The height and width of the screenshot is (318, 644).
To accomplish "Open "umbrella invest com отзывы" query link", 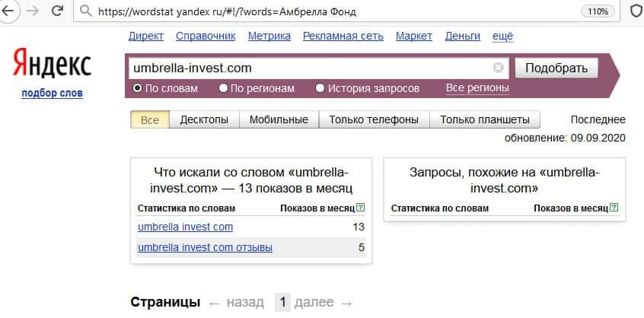I will click(205, 247).
